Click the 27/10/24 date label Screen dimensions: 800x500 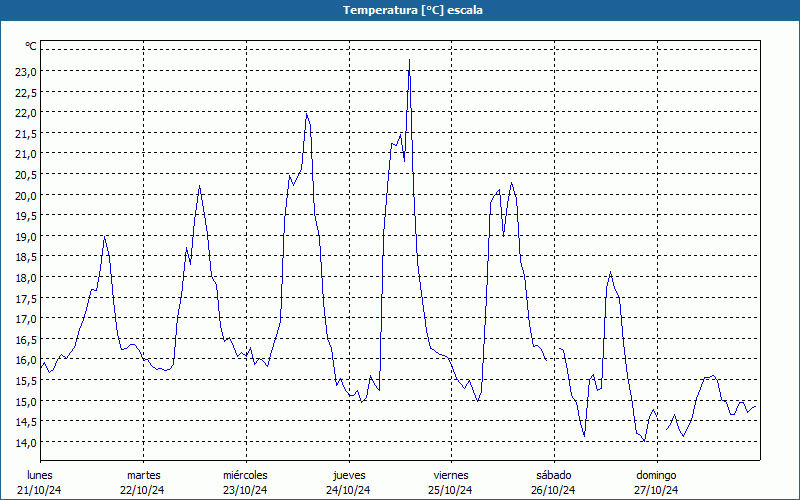pyautogui.click(x=656, y=490)
